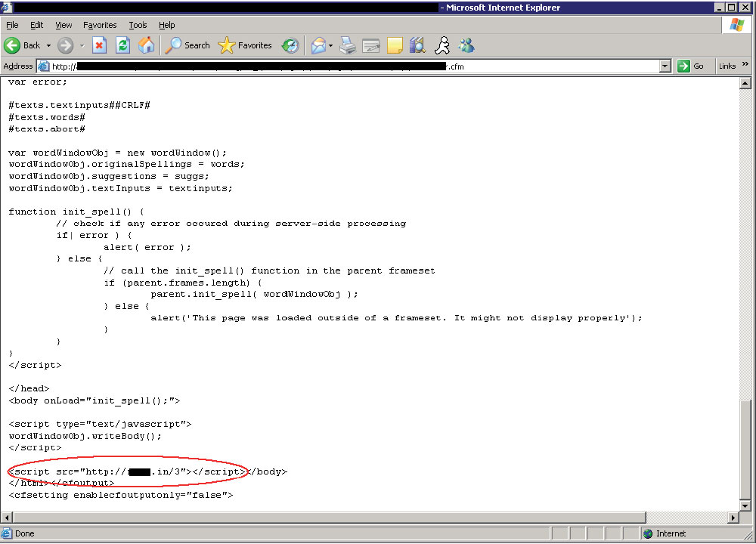Expand the Mail dropdown arrow
The height and width of the screenshot is (544, 756).
[x=331, y=46]
